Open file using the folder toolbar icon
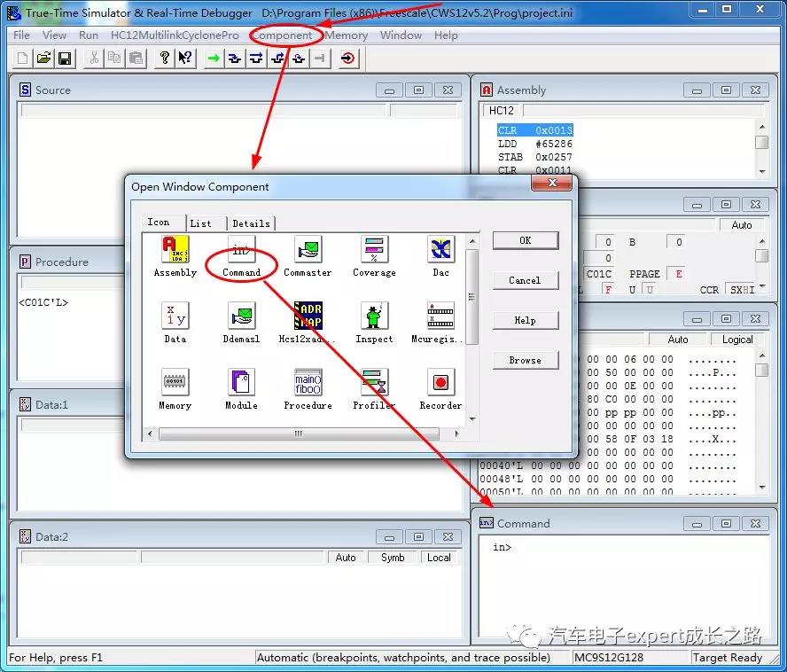This screenshot has height=672, width=787. pos(43,59)
